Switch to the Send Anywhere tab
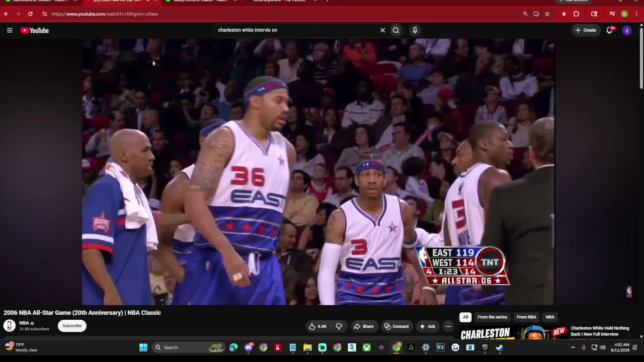This screenshot has width=644, height=362. pyautogui.click(x=281, y=1)
